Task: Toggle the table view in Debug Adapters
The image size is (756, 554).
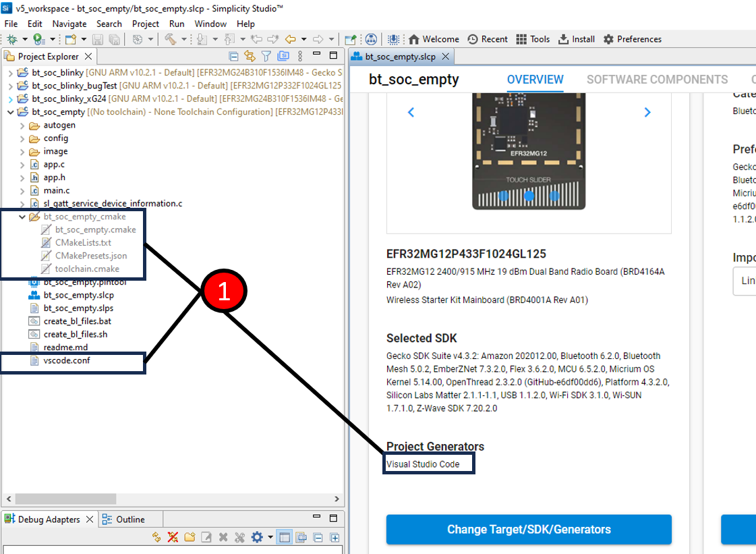Action: 284,538
